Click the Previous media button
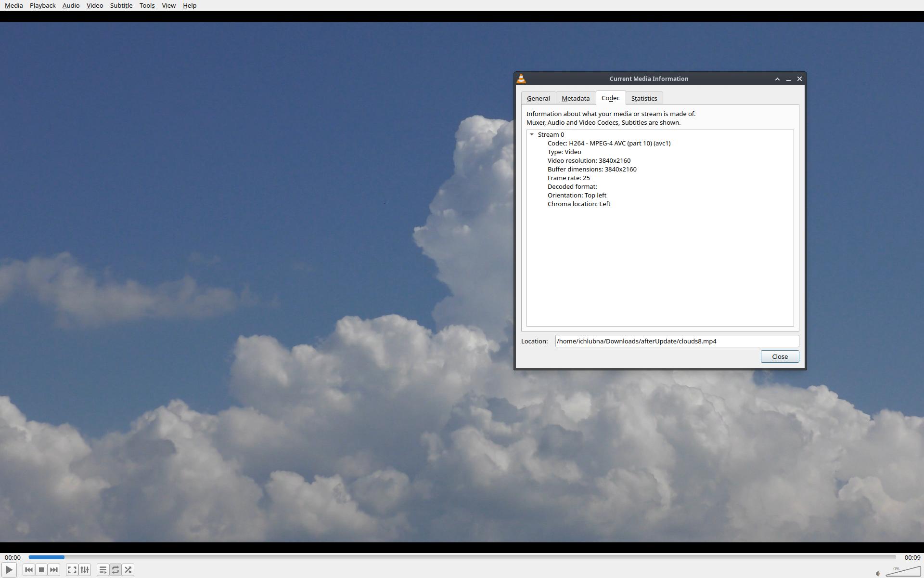The height and width of the screenshot is (578, 924). coord(29,570)
